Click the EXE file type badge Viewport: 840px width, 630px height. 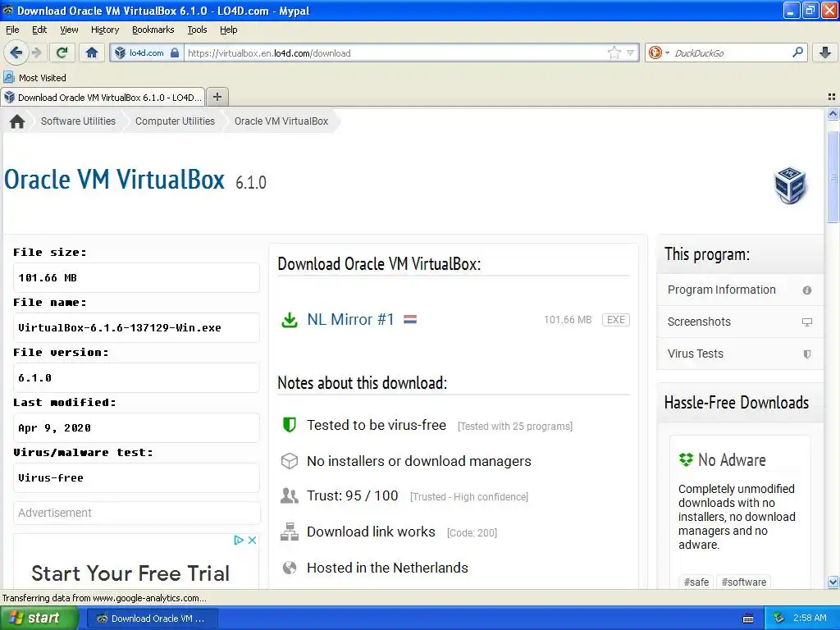[615, 320]
